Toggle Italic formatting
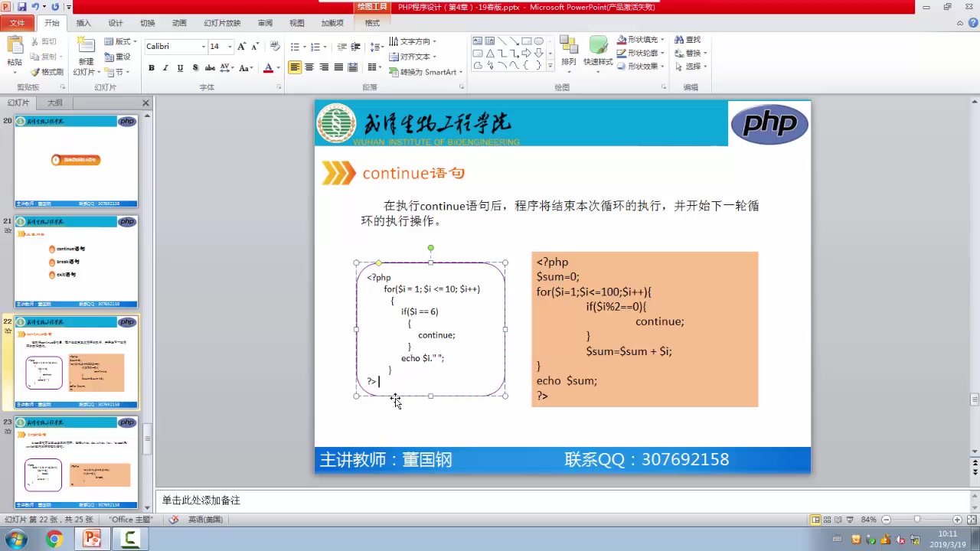The height and width of the screenshot is (551, 980). pyautogui.click(x=165, y=68)
